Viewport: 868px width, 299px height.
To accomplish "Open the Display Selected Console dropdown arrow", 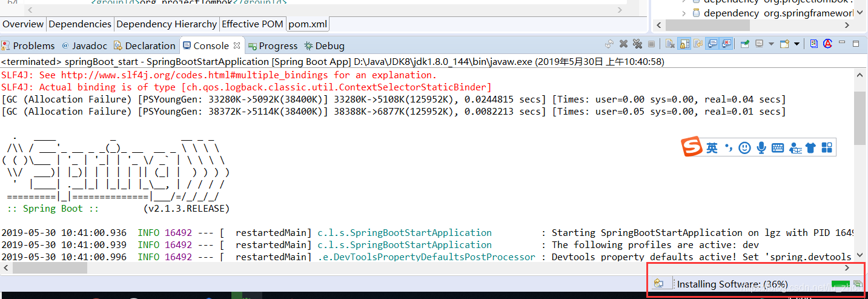I will tap(771, 44).
